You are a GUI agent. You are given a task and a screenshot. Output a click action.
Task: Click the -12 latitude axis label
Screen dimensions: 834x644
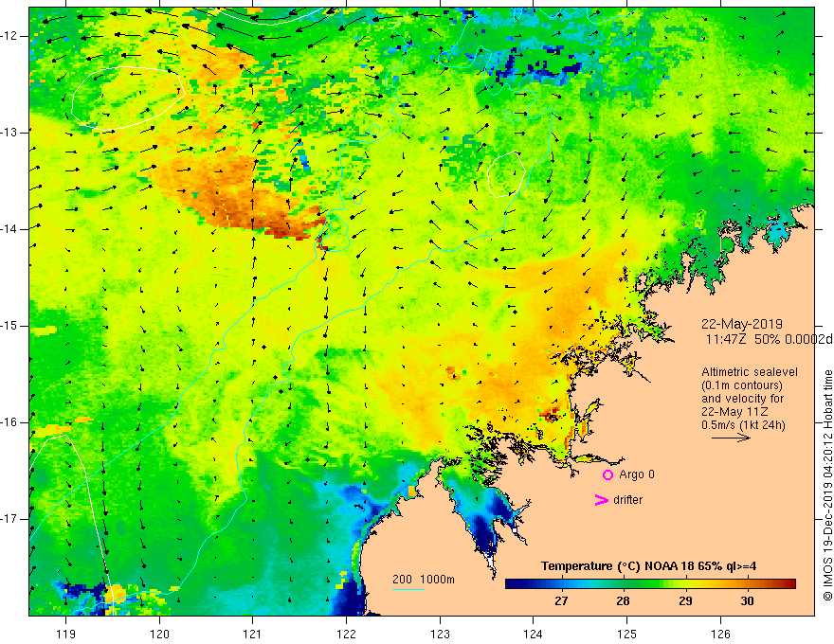click(x=10, y=36)
